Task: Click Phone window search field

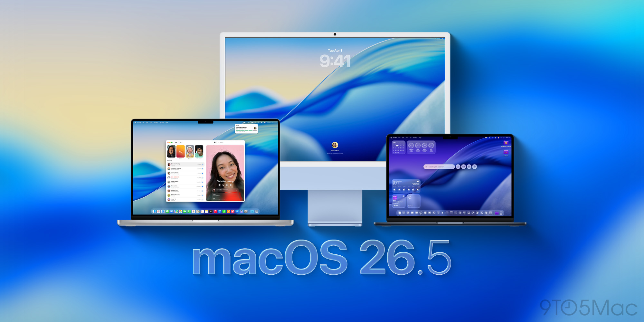Action: (230, 142)
